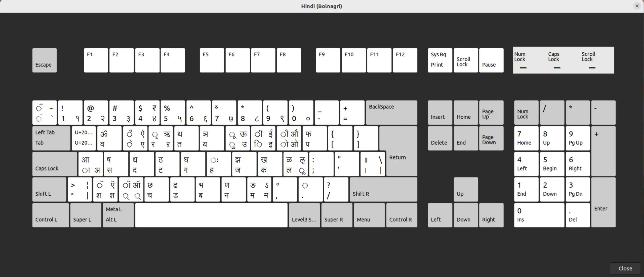Select Hindi Bolnagri layout title
This screenshot has height=277, width=644.
tap(321, 6)
